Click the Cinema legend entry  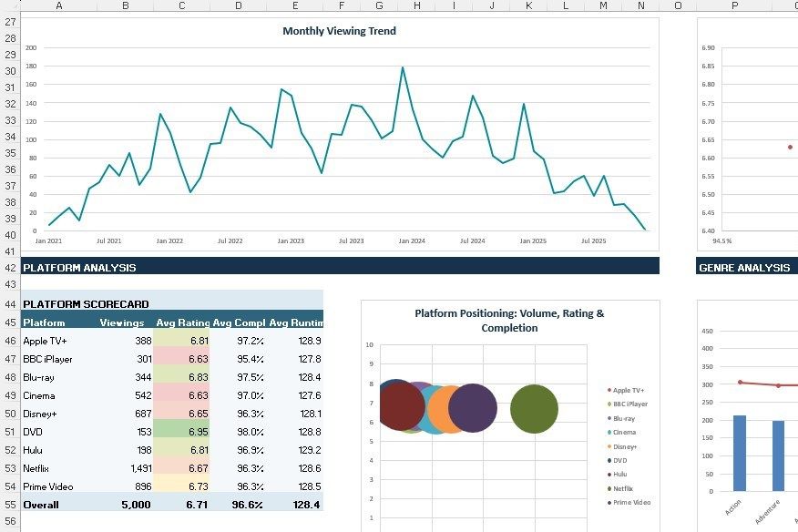click(x=622, y=432)
